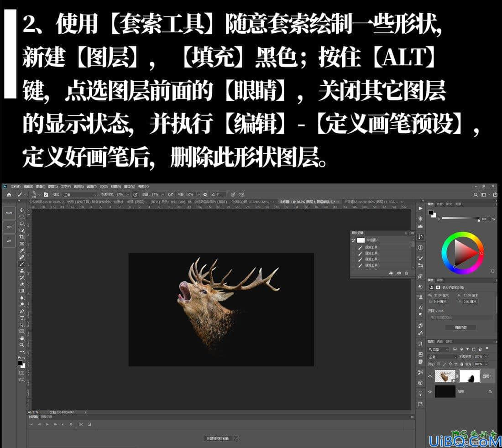Click the Alt modifier key button
Screen dimensions: 502x448
(x=9, y=241)
